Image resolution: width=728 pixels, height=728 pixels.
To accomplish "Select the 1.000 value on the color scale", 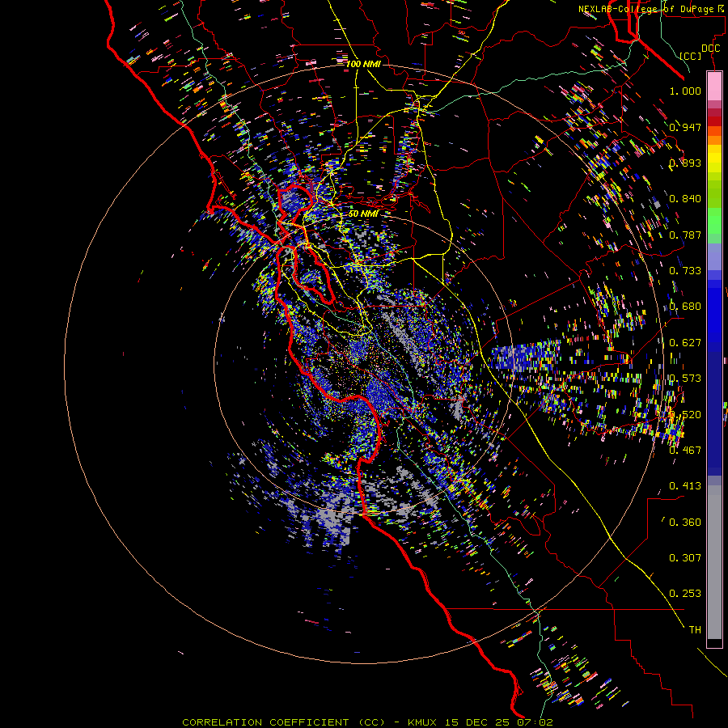I will tap(685, 91).
